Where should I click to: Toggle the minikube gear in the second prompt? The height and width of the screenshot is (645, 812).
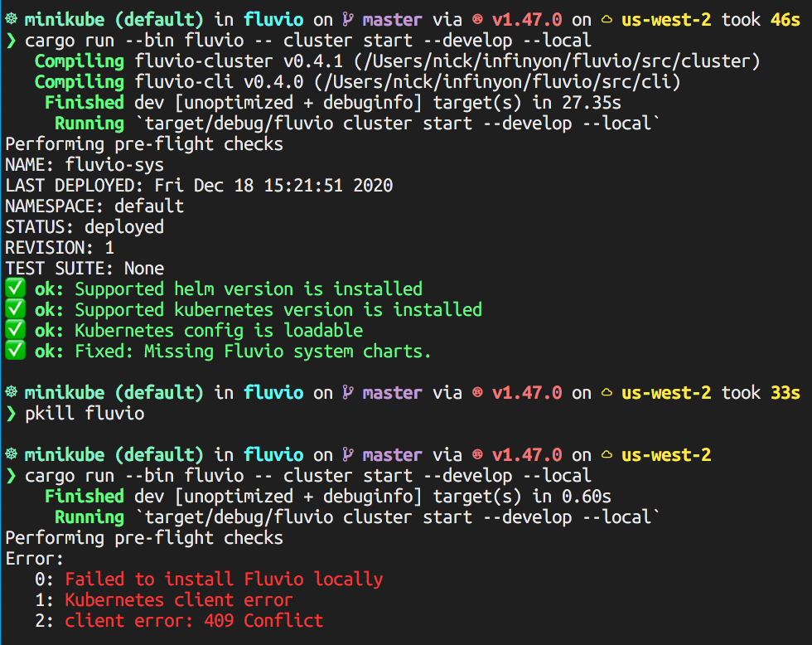point(12,392)
